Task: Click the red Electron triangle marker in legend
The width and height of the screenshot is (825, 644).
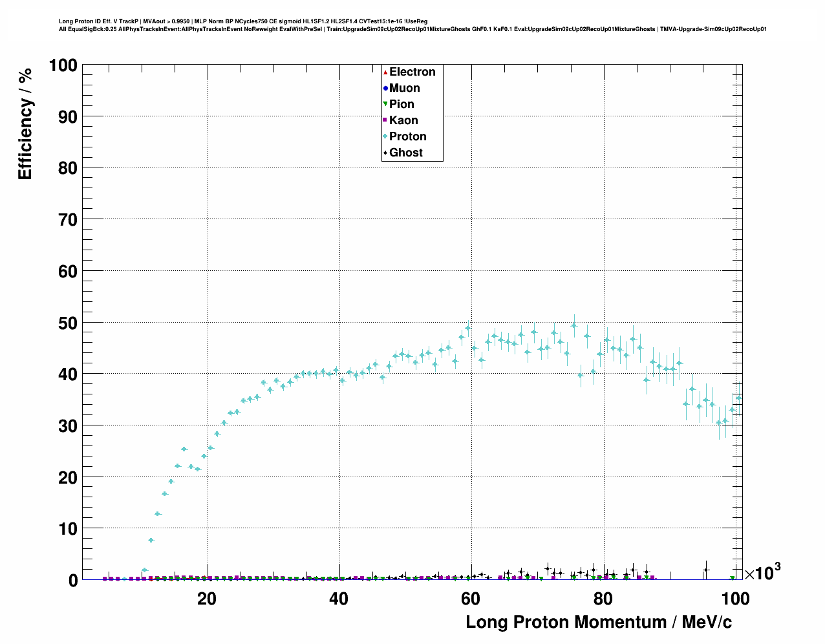Action: point(385,72)
